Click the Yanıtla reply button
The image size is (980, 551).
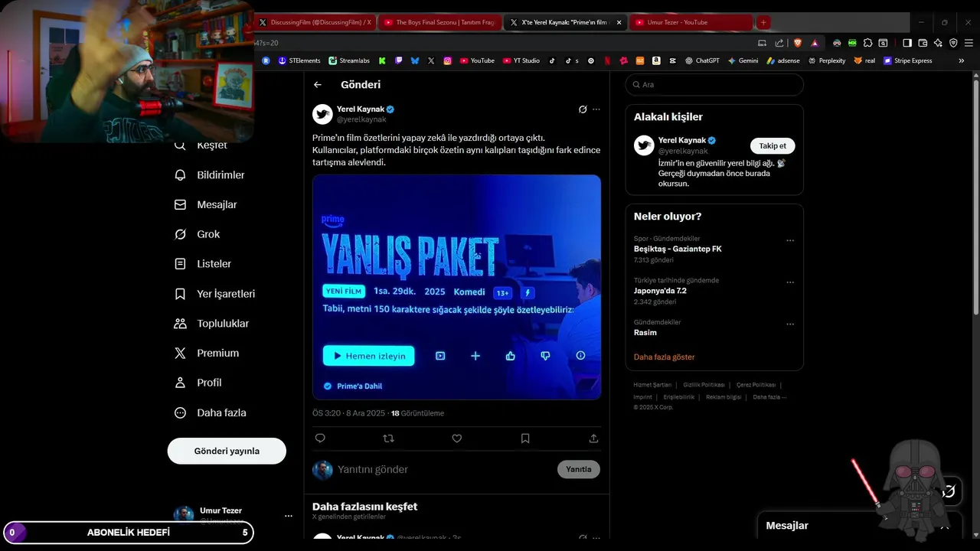pyautogui.click(x=579, y=469)
